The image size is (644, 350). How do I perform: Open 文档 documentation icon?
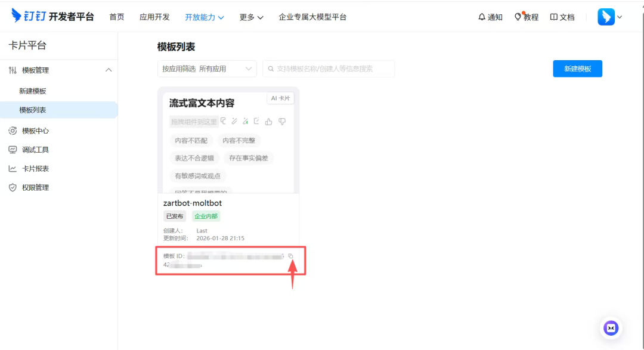point(561,17)
